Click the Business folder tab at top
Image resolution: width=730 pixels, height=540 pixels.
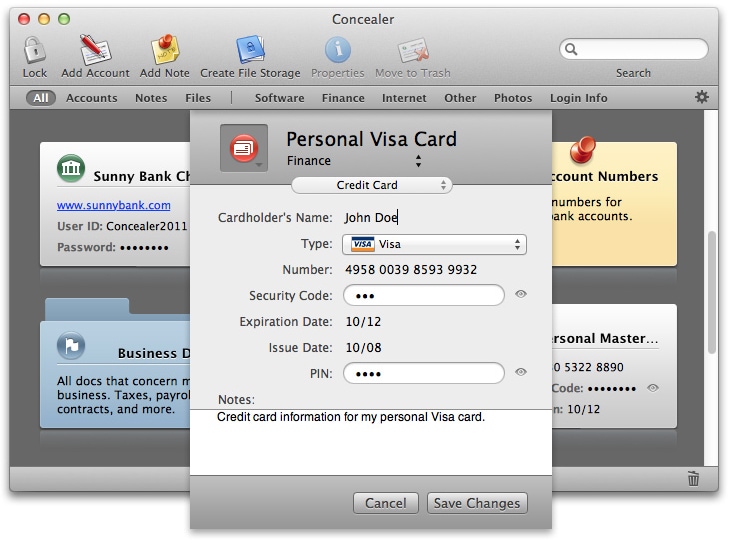[x=87, y=310]
